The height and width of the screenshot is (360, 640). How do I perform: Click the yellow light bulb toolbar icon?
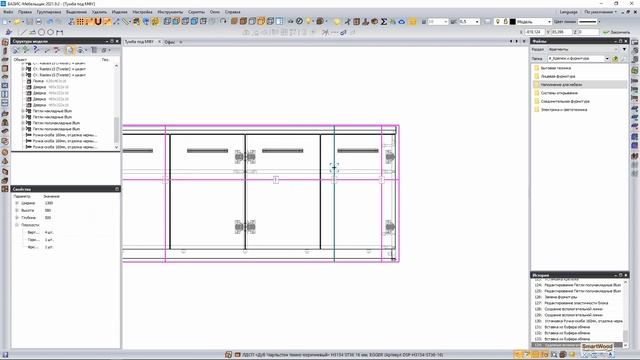coord(337,22)
